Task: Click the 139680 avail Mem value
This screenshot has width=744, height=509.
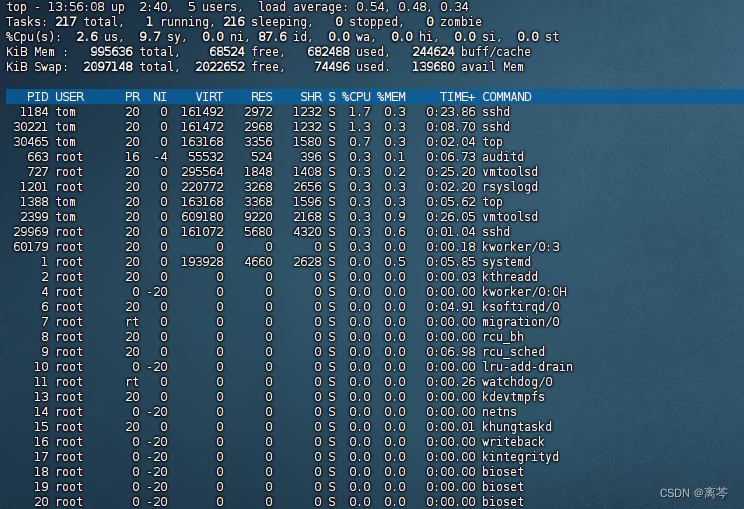Action: click(x=433, y=67)
